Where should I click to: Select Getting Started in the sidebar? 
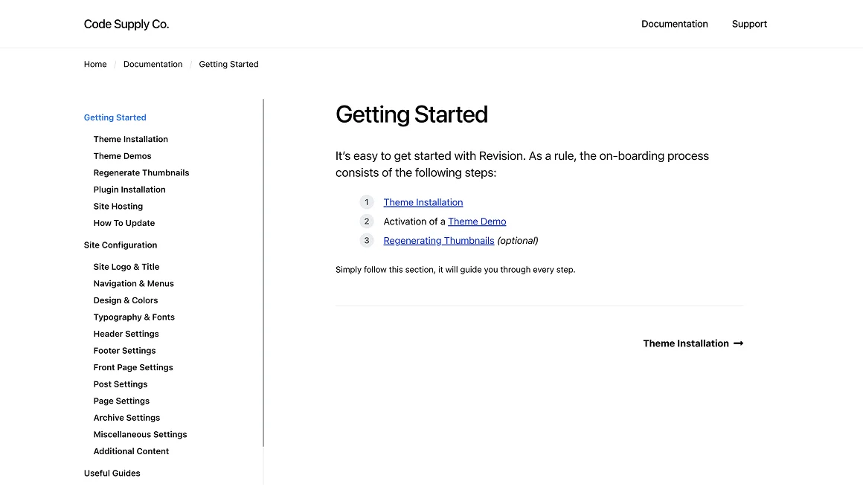pos(115,117)
